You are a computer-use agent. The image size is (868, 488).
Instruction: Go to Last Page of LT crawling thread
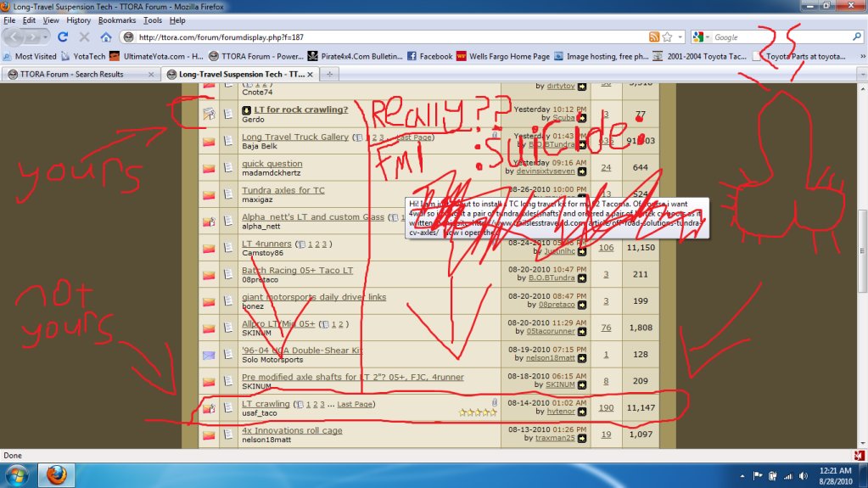click(x=355, y=404)
